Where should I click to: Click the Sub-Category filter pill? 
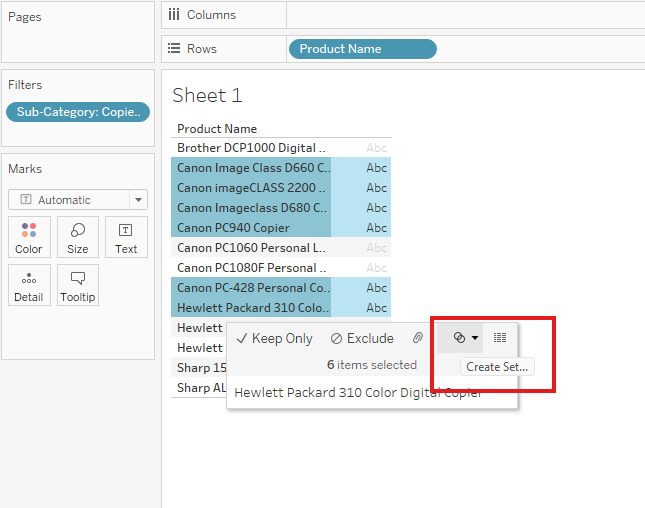(x=78, y=112)
